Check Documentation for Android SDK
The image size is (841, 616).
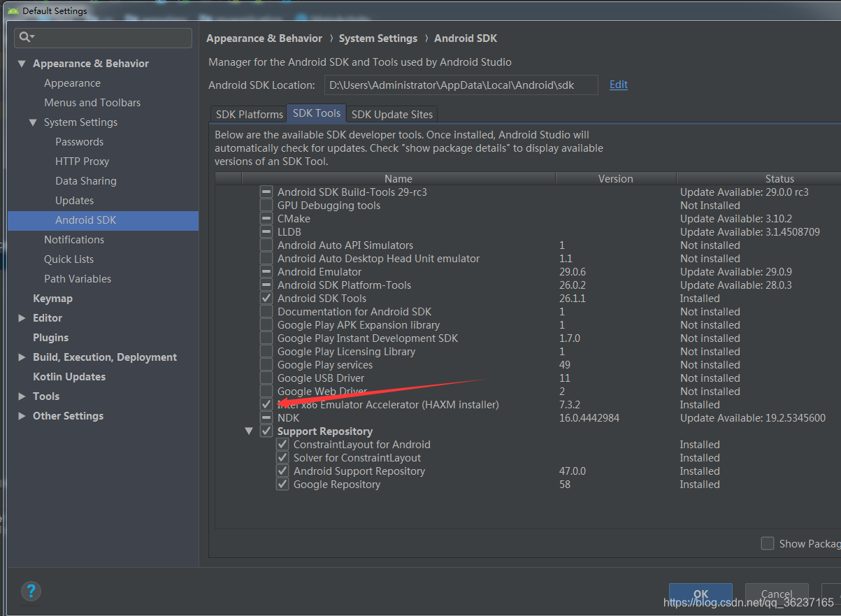(x=266, y=311)
